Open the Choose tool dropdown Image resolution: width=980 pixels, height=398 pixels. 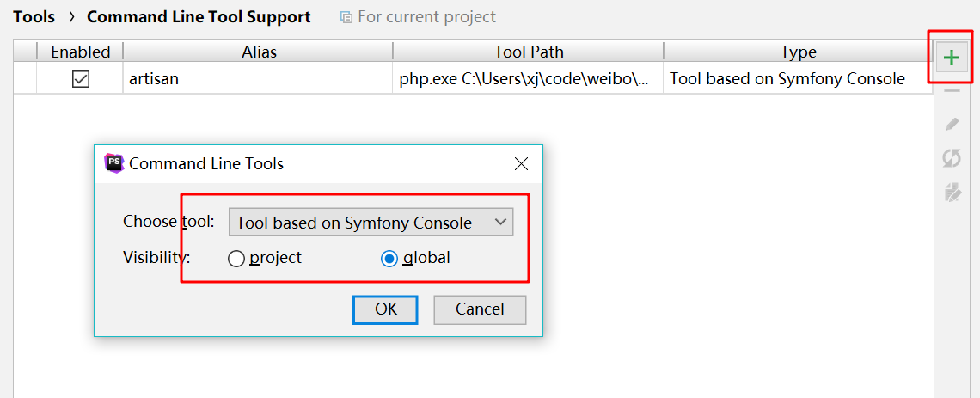pos(371,223)
